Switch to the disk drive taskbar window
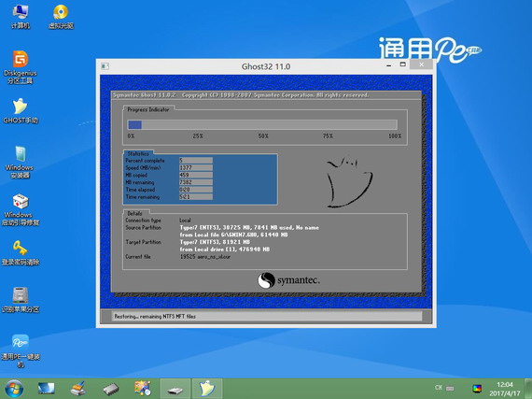Viewport: 532px width, 399px height. click(175, 389)
